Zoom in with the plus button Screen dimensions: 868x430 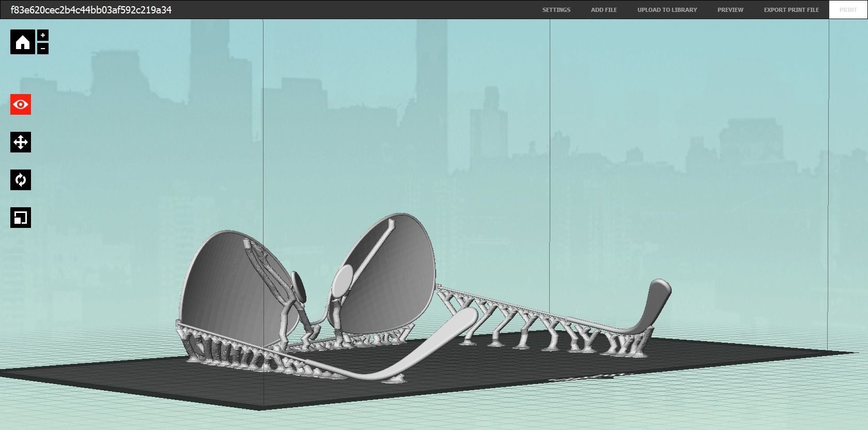tap(43, 35)
